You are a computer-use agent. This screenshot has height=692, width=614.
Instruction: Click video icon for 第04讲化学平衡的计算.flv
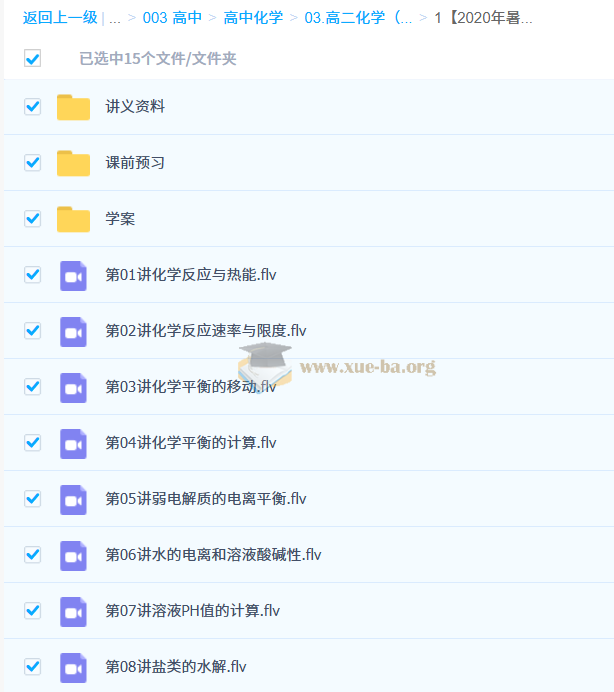73,443
